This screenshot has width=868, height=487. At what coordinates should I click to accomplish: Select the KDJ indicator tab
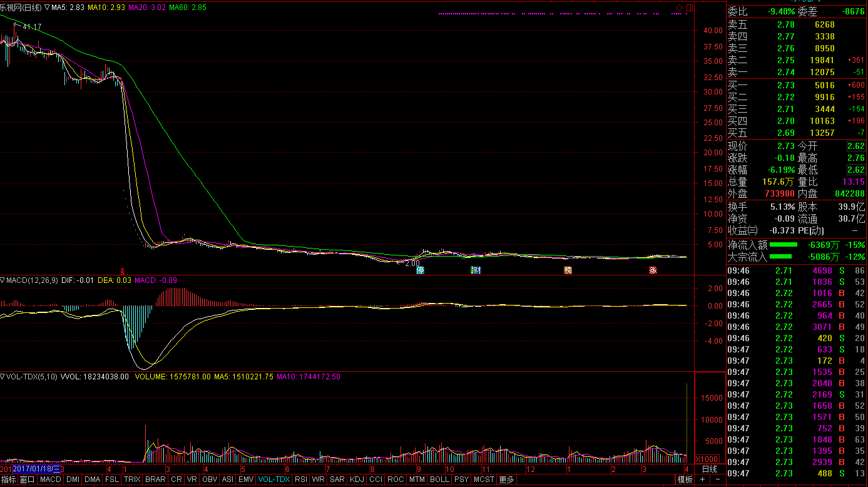pos(357,479)
